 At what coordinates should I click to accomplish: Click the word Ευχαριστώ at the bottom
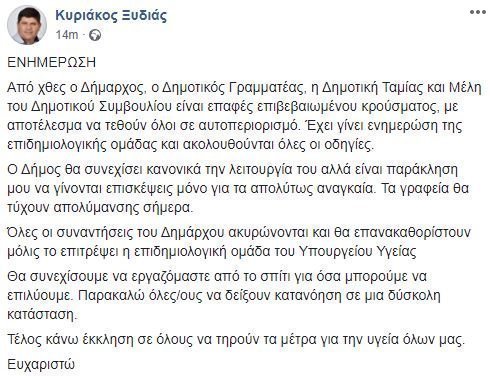click(41, 364)
